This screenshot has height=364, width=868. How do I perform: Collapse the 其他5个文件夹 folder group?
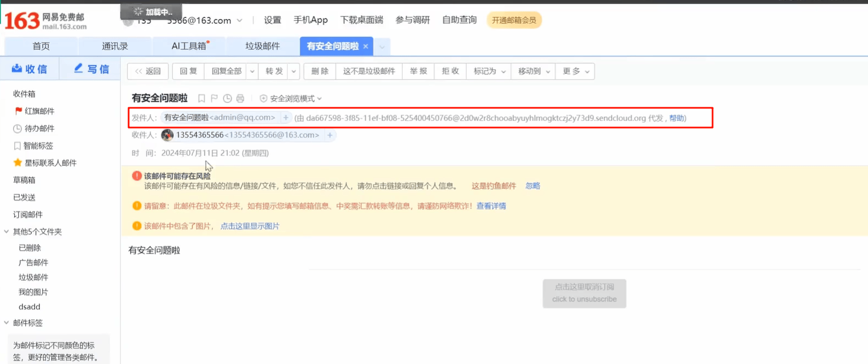pyautogui.click(x=7, y=232)
